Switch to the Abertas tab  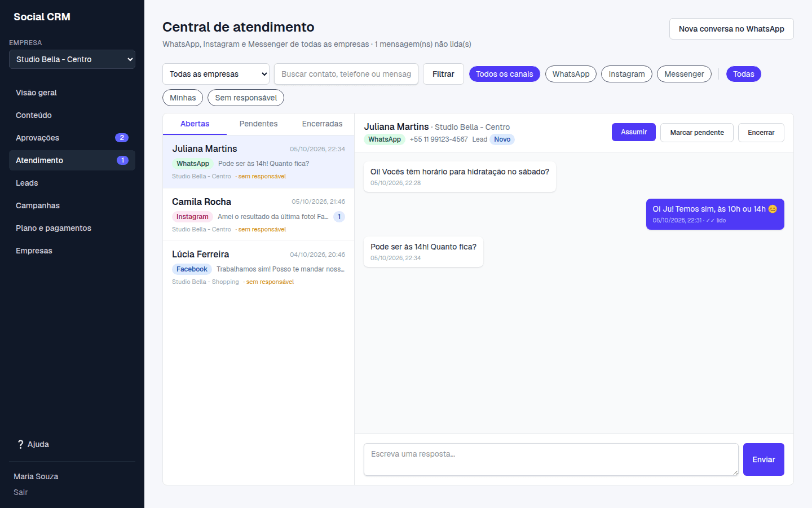(195, 124)
